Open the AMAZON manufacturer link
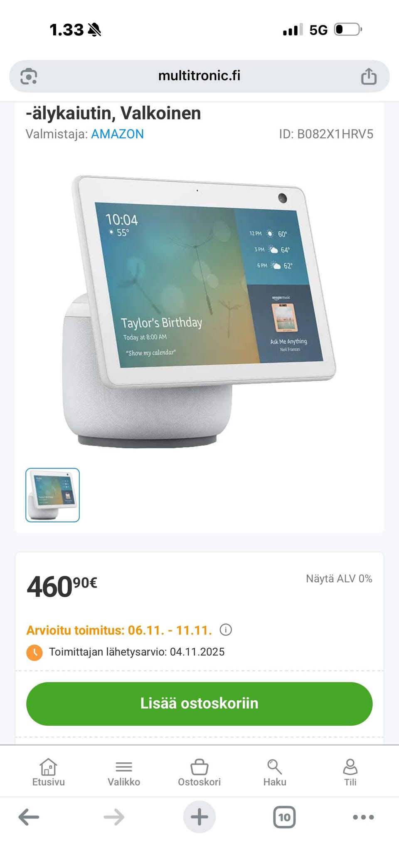This screenshot has height=868, width=399. click(117, 134)
